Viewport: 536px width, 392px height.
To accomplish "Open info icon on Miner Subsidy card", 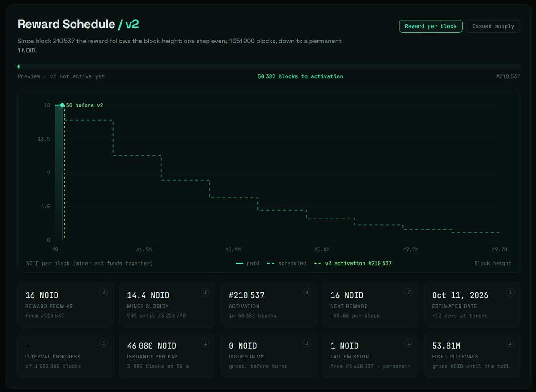I will tap(205, 292).
